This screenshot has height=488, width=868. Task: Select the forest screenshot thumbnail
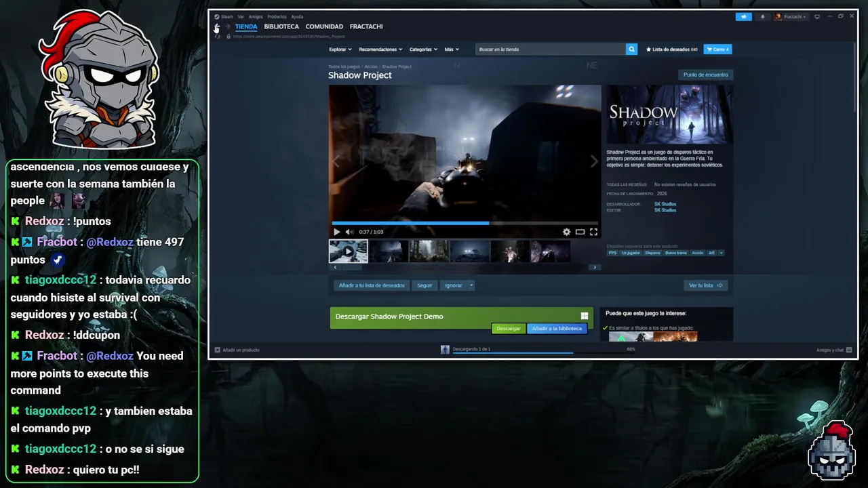tap(429, 251)
